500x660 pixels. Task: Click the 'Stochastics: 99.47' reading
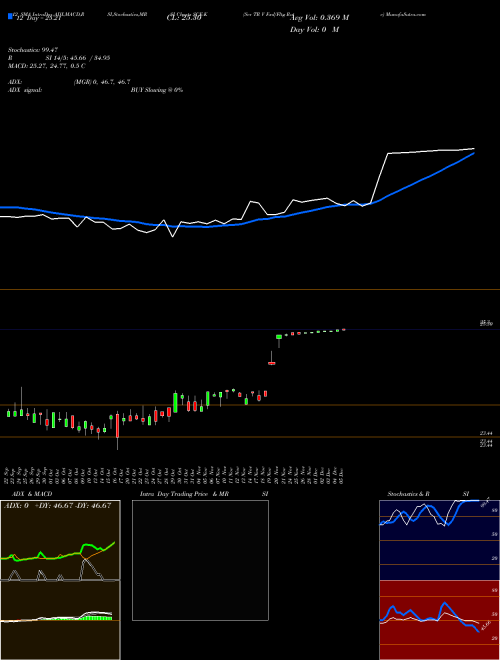[x=33, y=50]
